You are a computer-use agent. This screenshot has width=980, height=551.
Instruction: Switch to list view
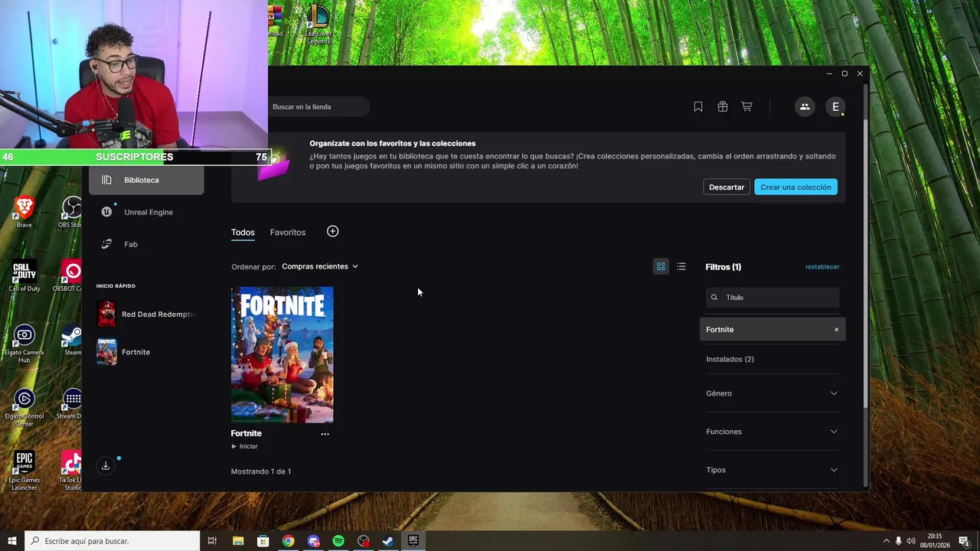681,266
